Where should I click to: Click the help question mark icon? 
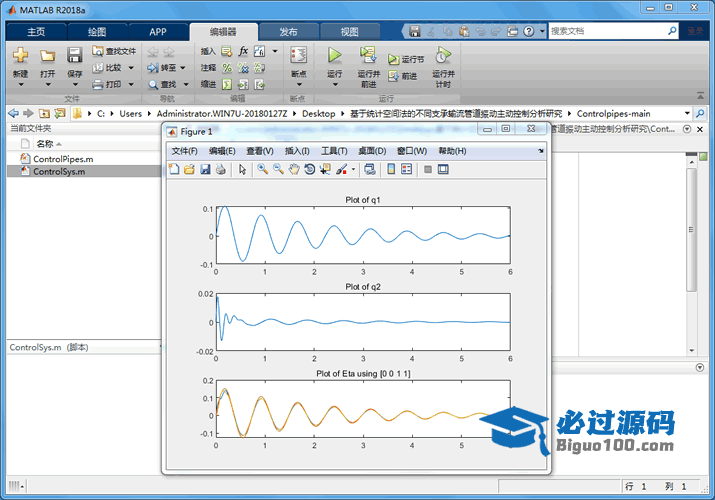tap(528, 31)
